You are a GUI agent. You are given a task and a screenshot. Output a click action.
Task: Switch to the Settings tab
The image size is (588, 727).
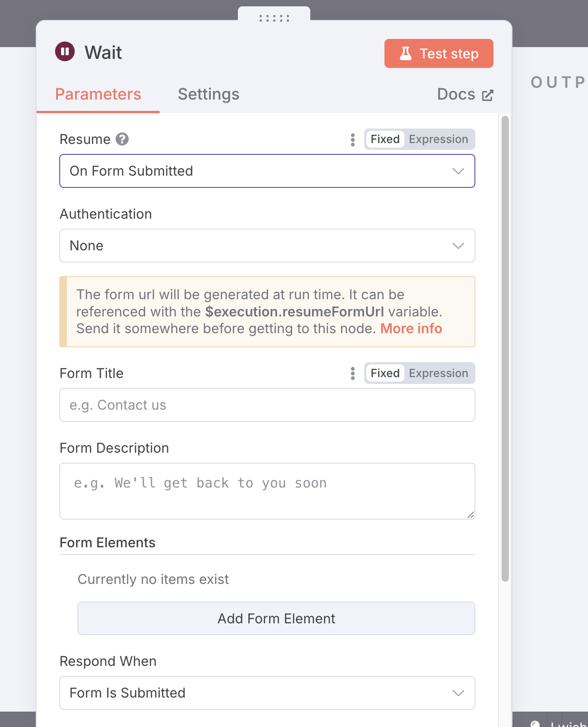(209, 94)
